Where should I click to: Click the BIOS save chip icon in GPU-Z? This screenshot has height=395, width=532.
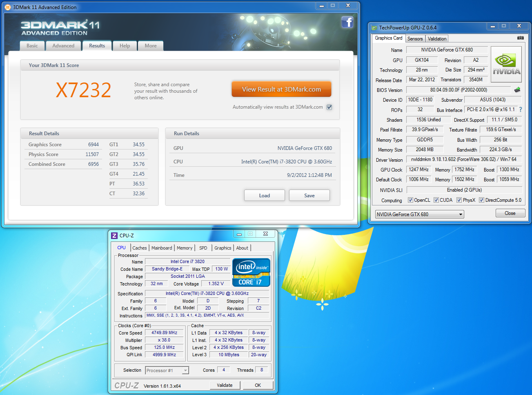click(x=517, y=90)
